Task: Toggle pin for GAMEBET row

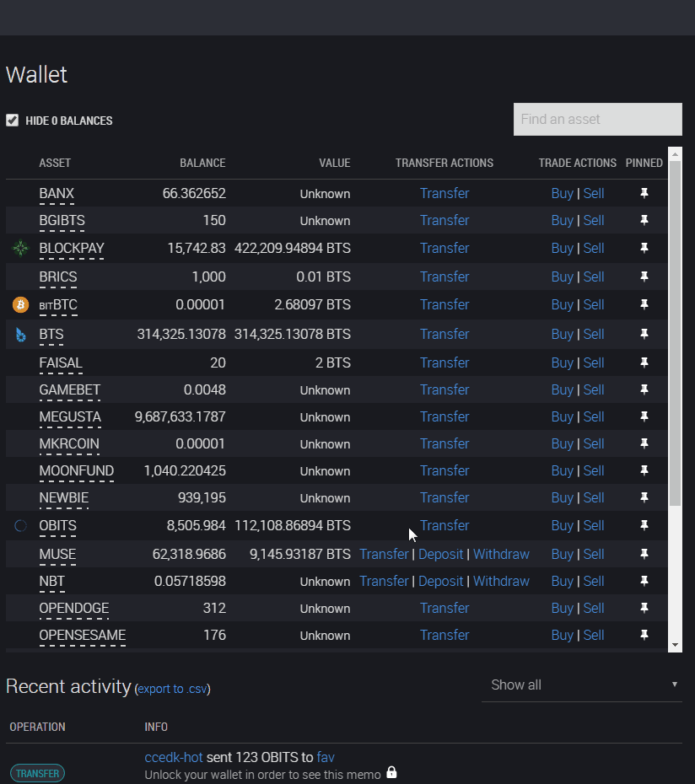Action: tap(644, 389)
